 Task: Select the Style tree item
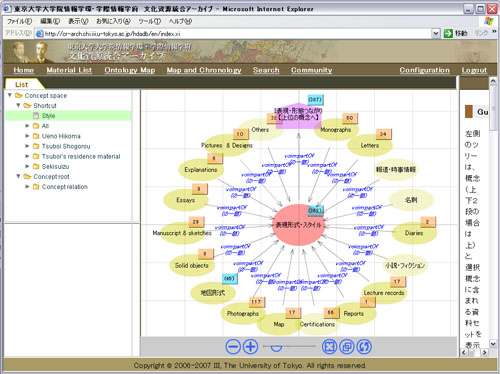click(x=48, y=116)
